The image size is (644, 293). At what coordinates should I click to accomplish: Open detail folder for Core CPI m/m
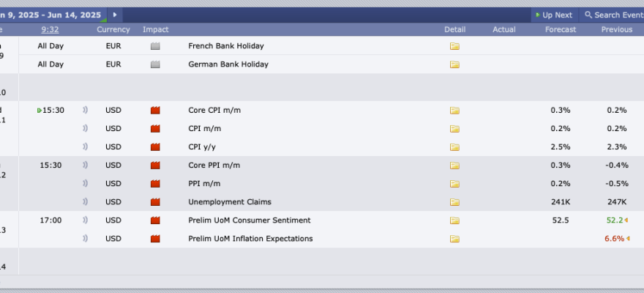click(454, 110)
